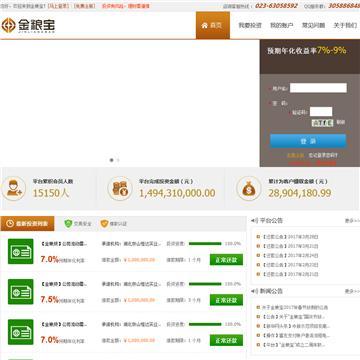Open the 首页 home tab

pos(213,25)
